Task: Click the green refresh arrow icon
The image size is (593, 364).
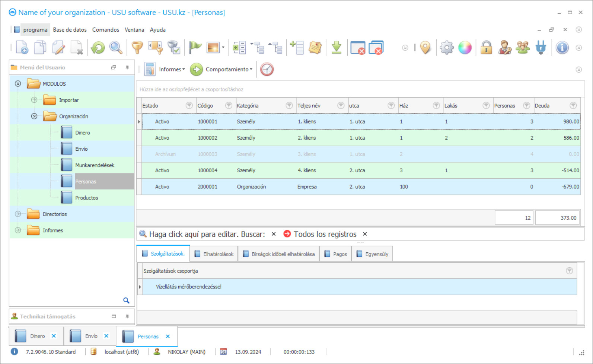Action: [98, 48]
